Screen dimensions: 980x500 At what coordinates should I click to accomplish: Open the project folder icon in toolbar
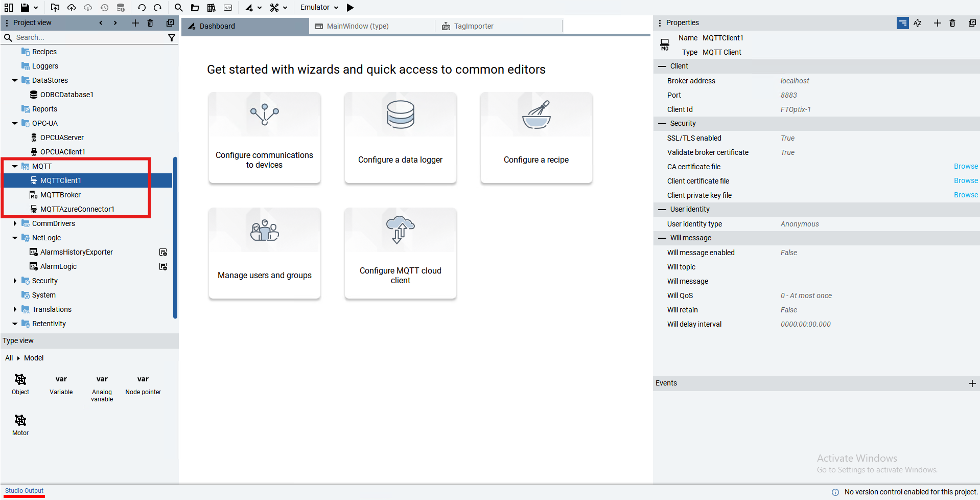click(195, 8)
